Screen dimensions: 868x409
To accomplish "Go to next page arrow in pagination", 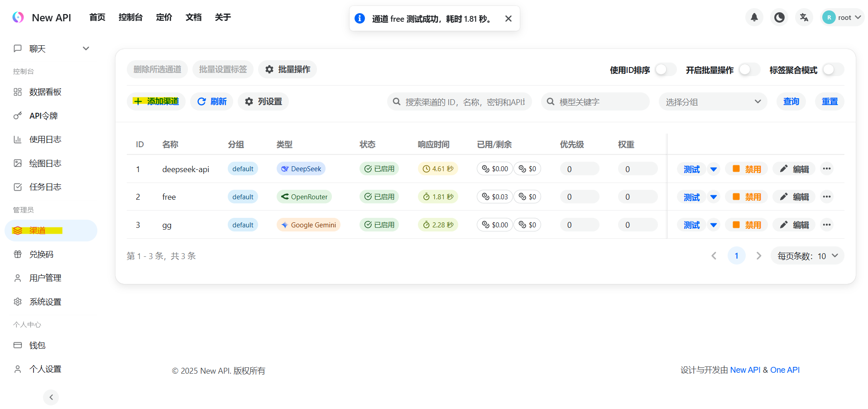I will [758, 256].
